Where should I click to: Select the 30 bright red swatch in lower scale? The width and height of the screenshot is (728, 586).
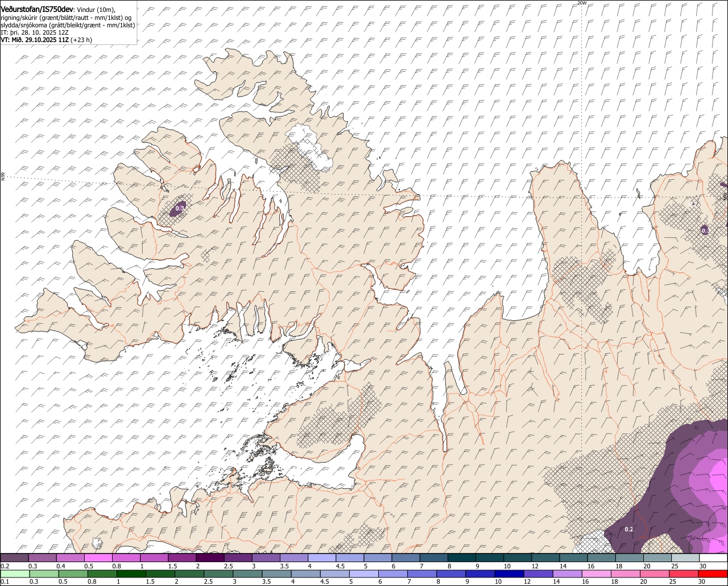pos(714,573)
